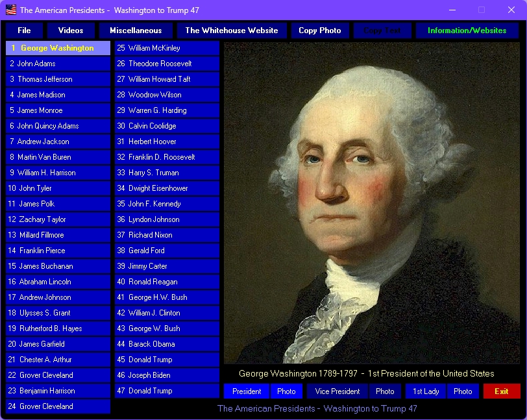Image resolution: width=527 pixels, height=420 pixels.
Task: Choose 42 William J. Clinton
Action: point(167,313)
